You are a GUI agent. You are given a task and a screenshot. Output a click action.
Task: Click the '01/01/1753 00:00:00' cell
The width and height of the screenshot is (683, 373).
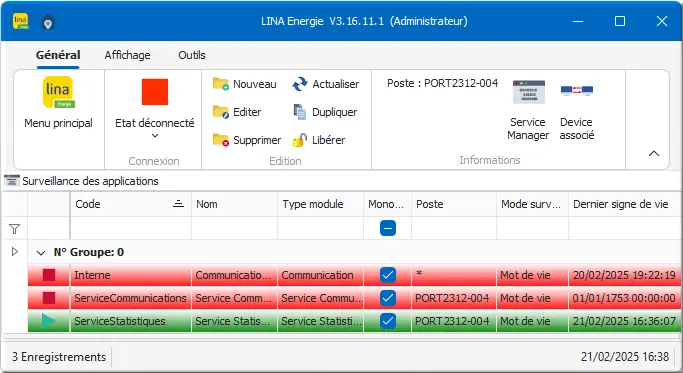pos(624,298)
